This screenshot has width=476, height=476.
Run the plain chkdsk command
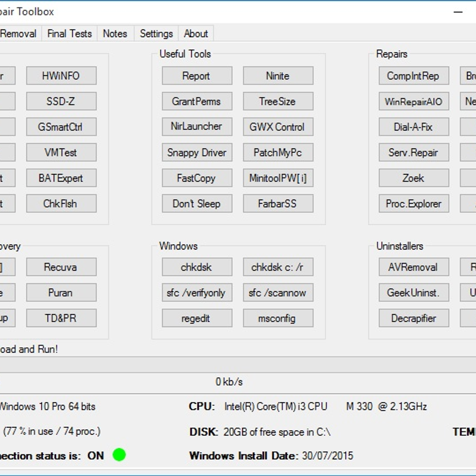pyautogui.click(x=197, y=267)
